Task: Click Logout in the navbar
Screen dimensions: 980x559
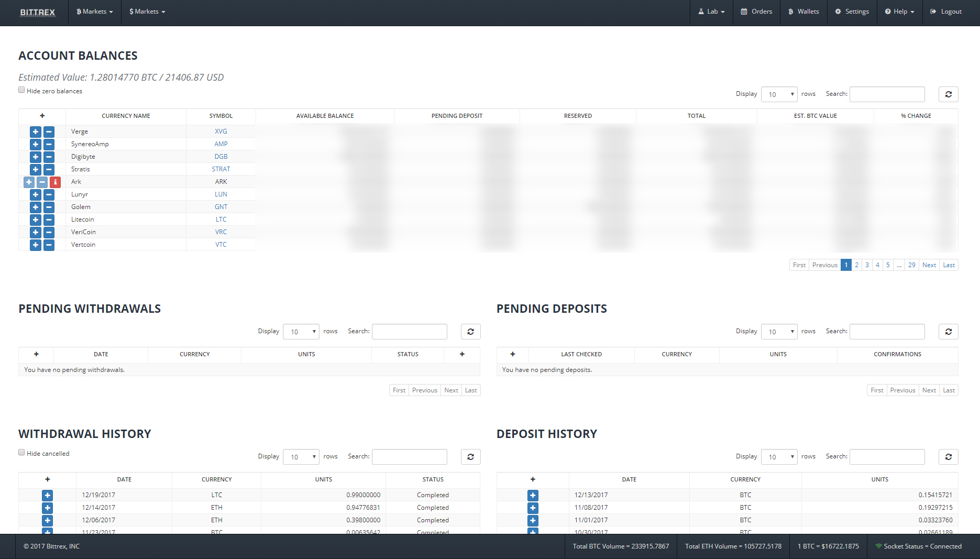Action: 946,12
